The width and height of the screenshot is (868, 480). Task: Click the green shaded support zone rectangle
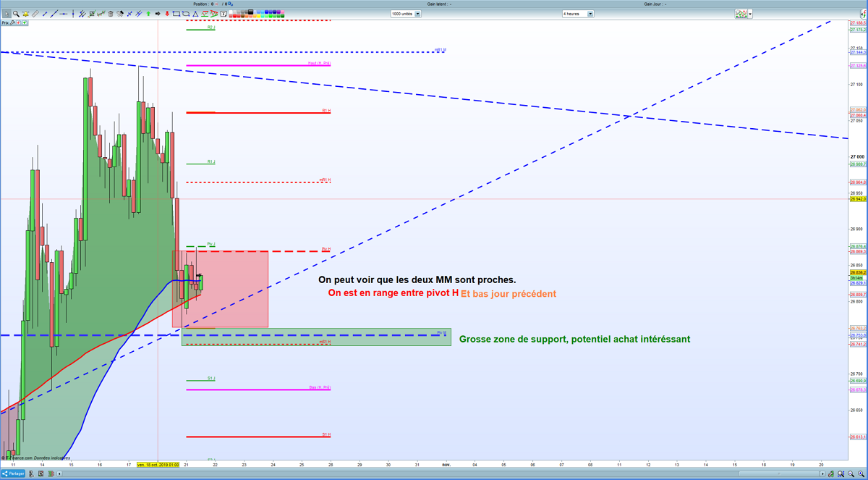tap(316, 337)
